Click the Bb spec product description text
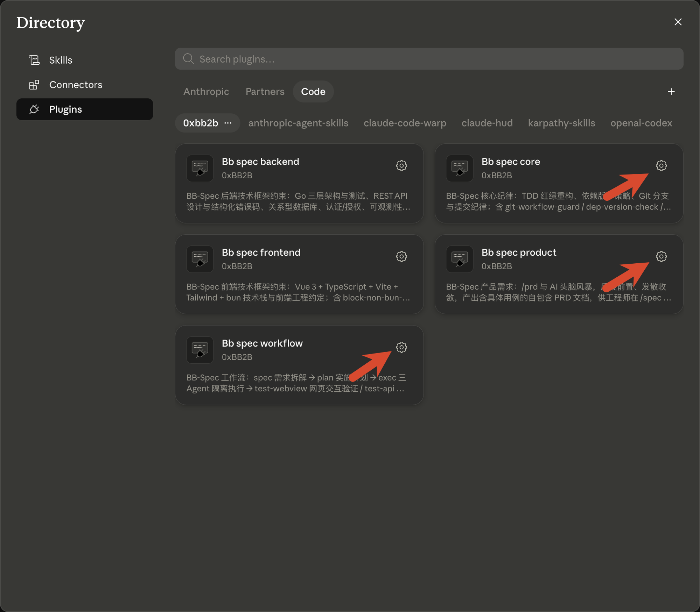Screen dimensions: 700x612 (x=558, y=292)
